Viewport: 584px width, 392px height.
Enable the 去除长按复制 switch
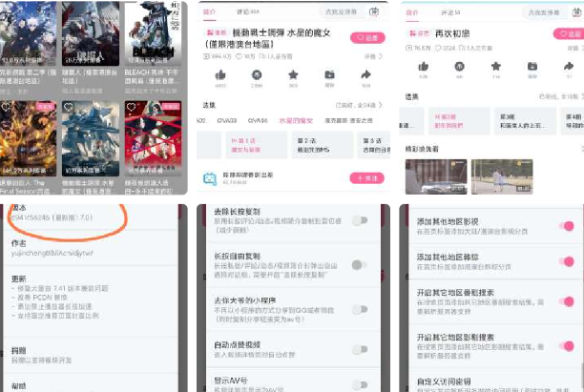click(359, 220)
